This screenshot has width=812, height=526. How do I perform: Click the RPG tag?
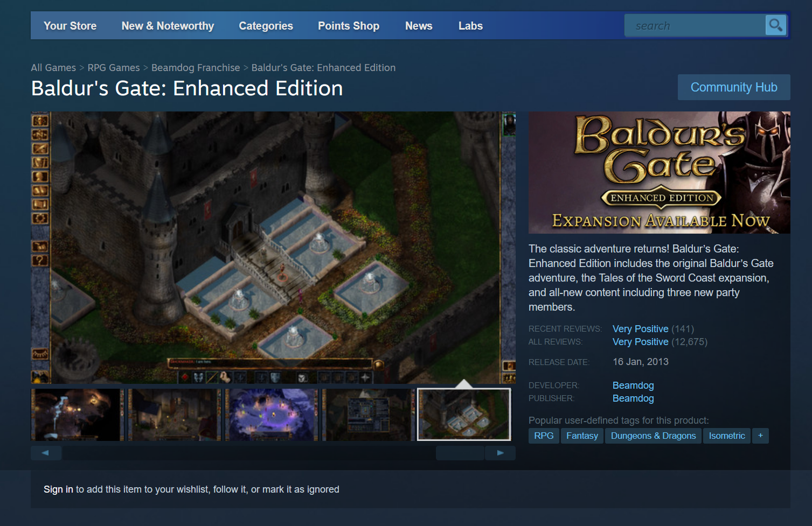click(544, 436)
